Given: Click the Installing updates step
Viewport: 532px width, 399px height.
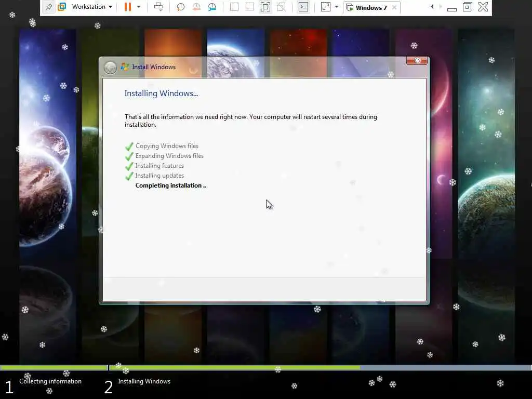Looking at the screenshot, I should [x=159, y=176].
